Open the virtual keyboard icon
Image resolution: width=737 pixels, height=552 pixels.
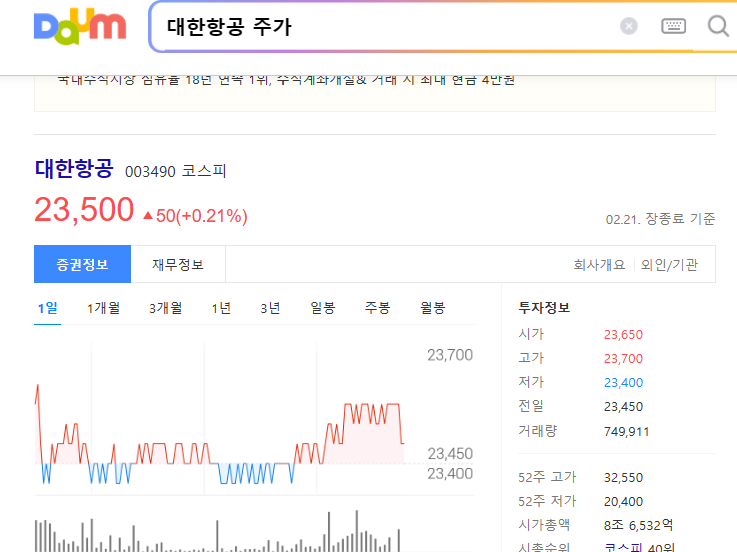[673, 26]
